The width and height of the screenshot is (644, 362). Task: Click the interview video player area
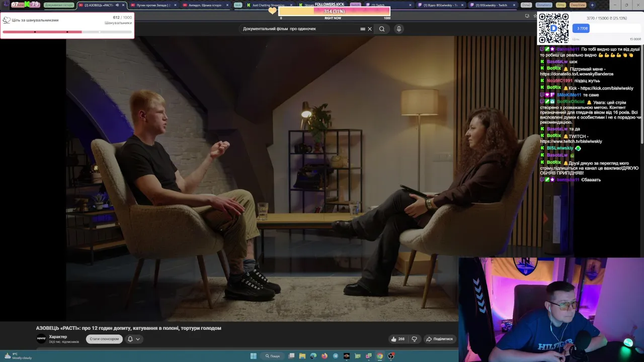click(x=262, y=178)
